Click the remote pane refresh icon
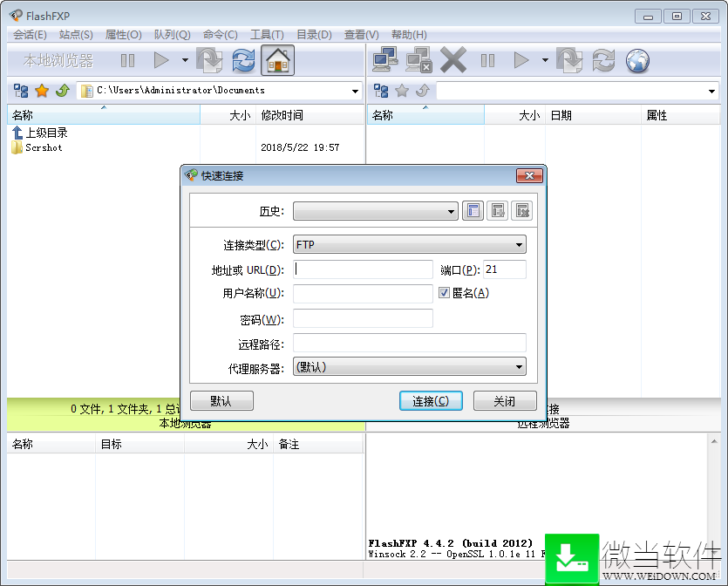 tap(603, 60)
